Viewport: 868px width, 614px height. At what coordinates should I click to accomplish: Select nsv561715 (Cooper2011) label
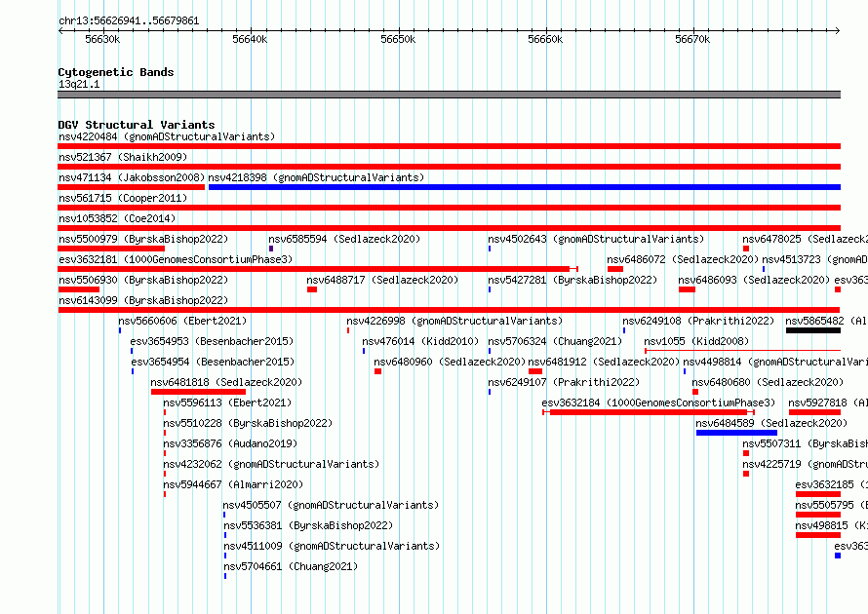[x=123, y=198]
